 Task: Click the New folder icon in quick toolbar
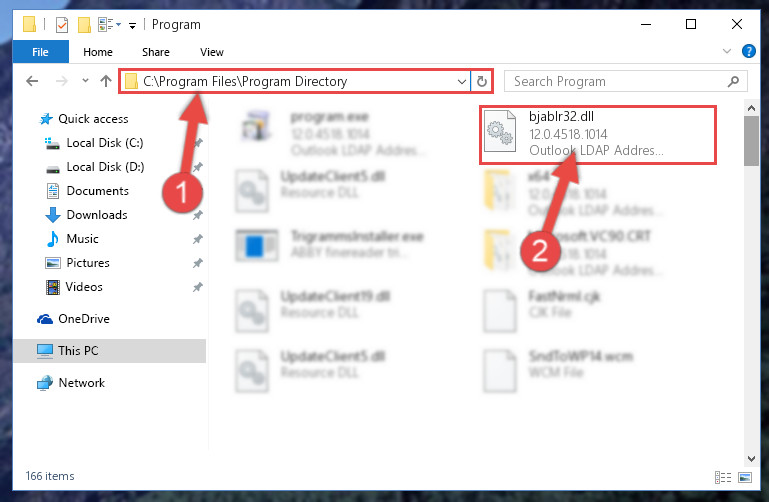(x=84, y=25)
